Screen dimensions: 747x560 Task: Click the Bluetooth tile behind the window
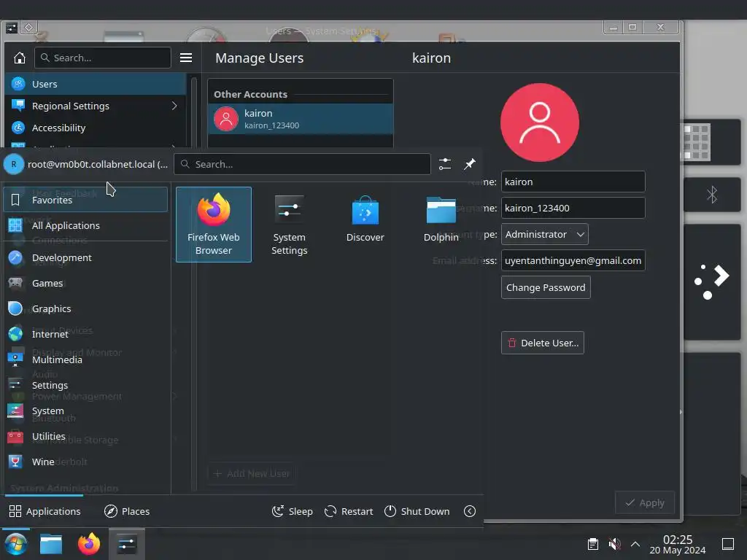pyautogui.click(x=712, y=195)
